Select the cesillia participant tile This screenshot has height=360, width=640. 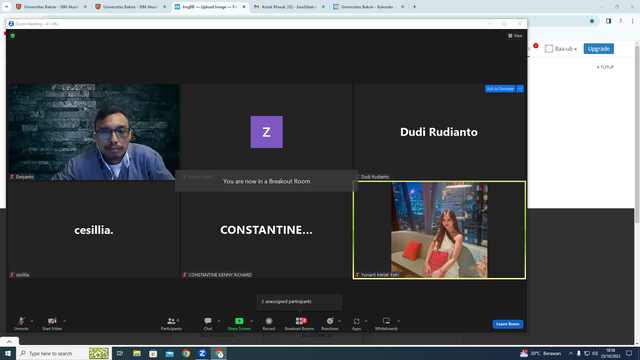(x=93, y=230)
